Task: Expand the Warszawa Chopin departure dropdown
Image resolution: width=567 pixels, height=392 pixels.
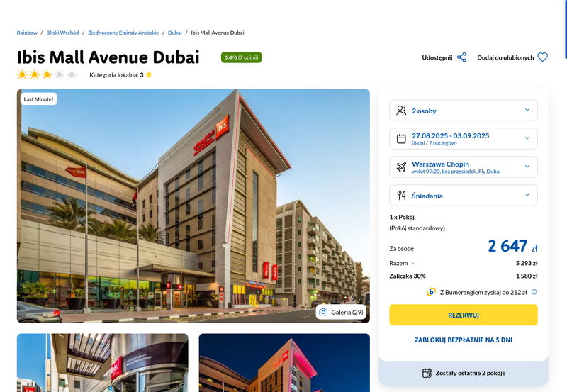Action: [464, 167]
